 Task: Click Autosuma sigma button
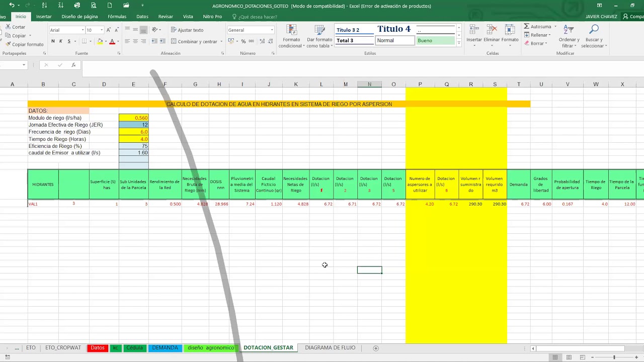[537, 27]
